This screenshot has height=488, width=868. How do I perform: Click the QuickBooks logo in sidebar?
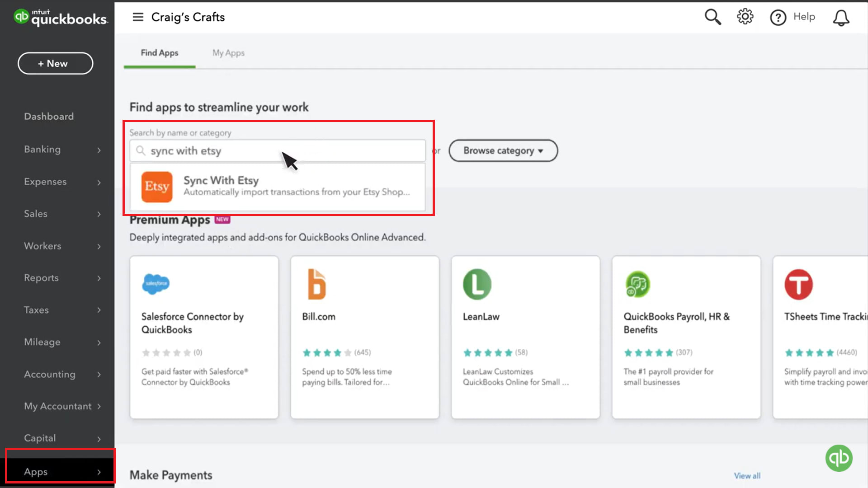[60, 18]
